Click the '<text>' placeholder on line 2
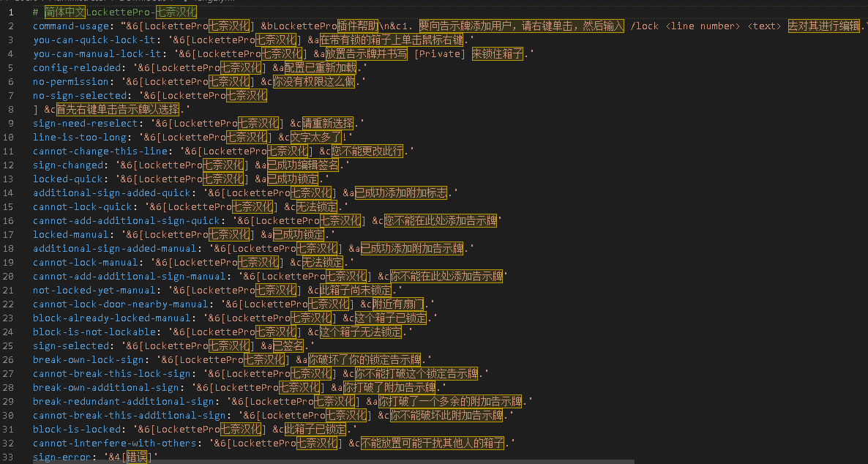This screenshot has width=868, height=464. [765, 26]
